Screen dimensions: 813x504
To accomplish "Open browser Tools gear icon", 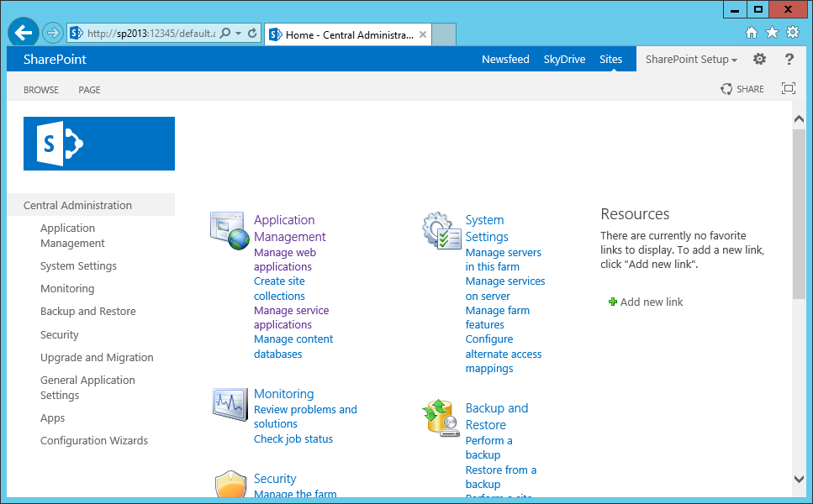I will [x=793, y=33].
